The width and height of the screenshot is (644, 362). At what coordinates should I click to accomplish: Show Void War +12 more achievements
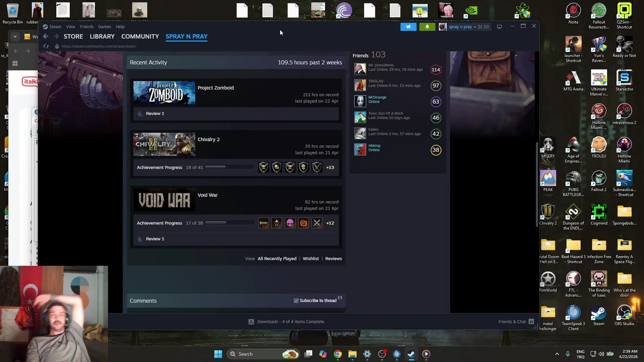330,223
